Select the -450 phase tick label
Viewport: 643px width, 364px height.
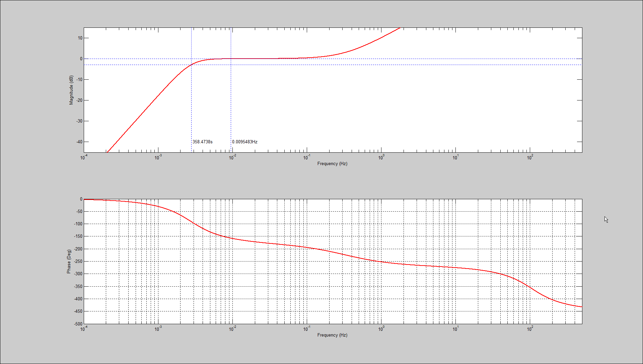click(78, 311)
